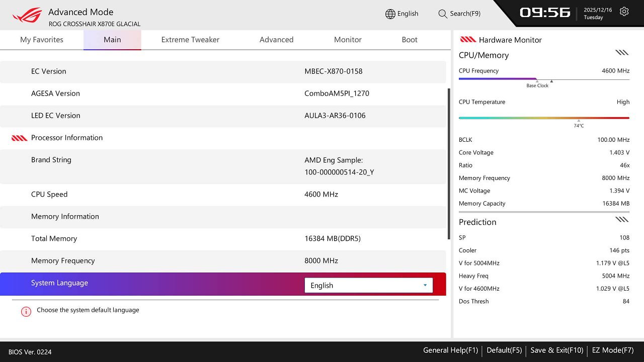Click value AULA3-AR36-0106
Image resolution: width=644 pixels, height=362 pixels.
coord(335,116)
